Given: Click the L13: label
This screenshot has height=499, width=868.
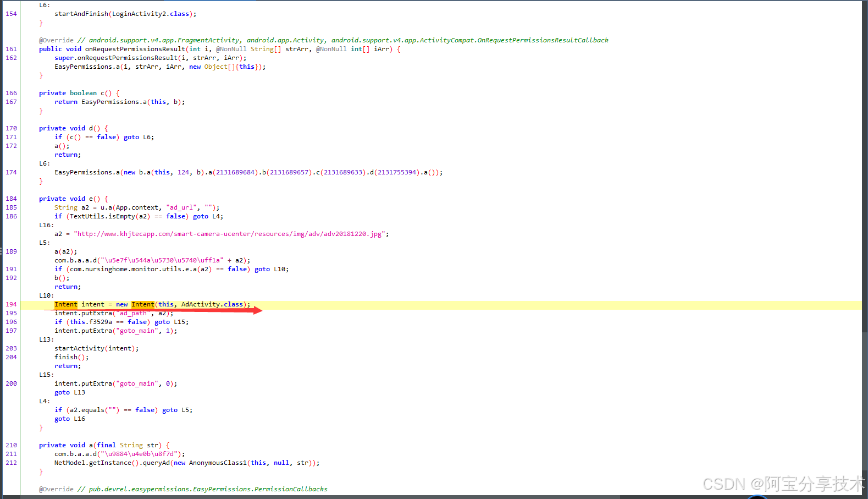Looking at the screenshot, I should (46, 339).
